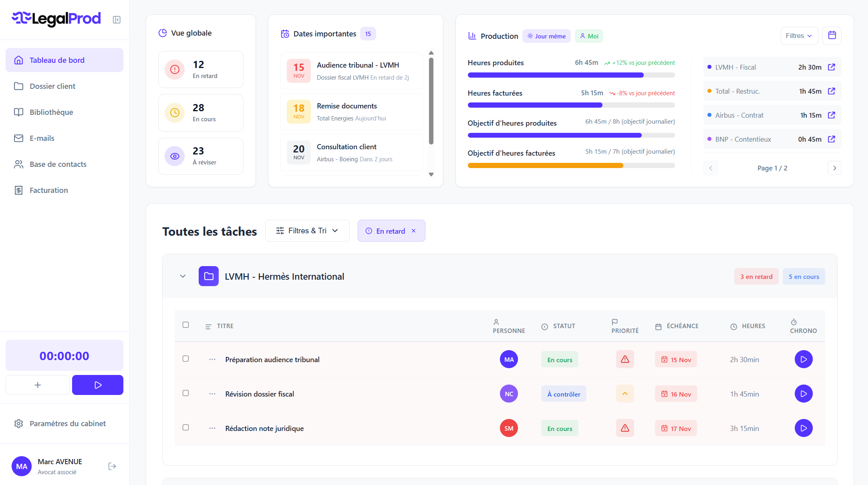Add a timer entry with plus button
868x485 pixels.
tap(38, 385)
